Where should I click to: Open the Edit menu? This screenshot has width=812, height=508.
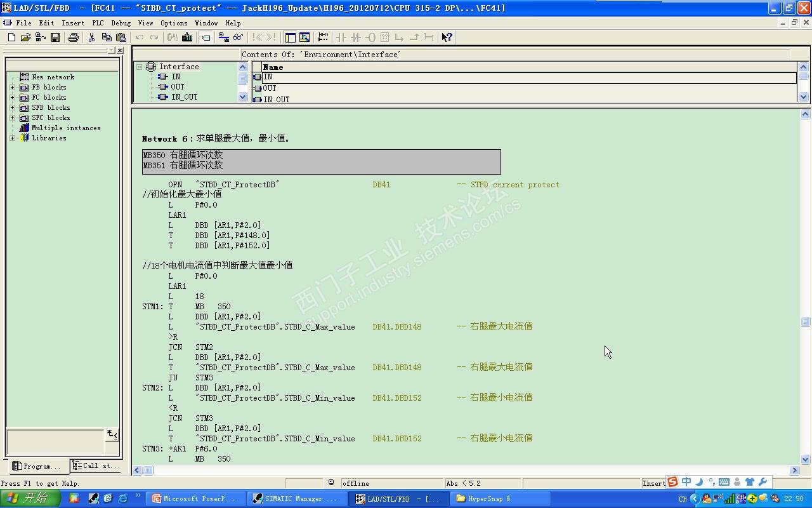46,23
